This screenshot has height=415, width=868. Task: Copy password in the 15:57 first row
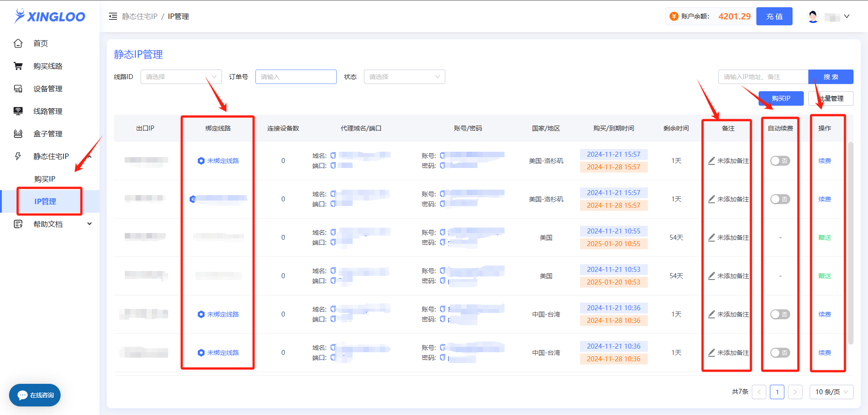click(443, 165)
